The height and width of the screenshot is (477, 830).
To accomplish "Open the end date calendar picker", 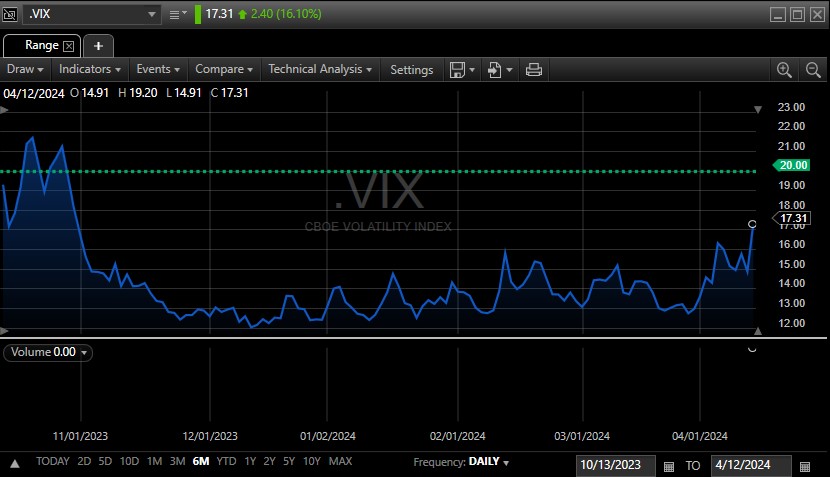I will tap(804, 466).
